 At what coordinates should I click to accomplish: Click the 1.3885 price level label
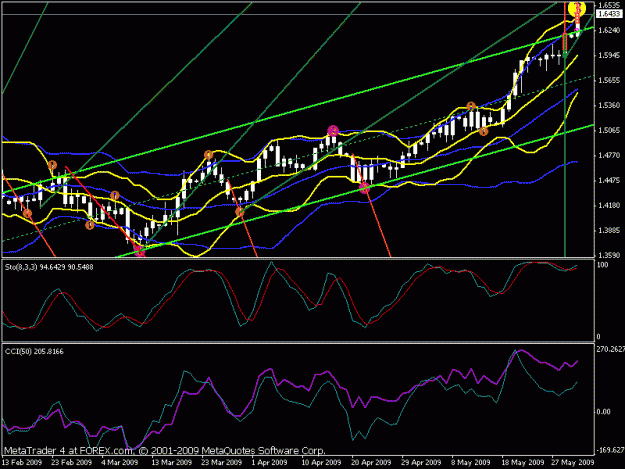tap(610, 230)
